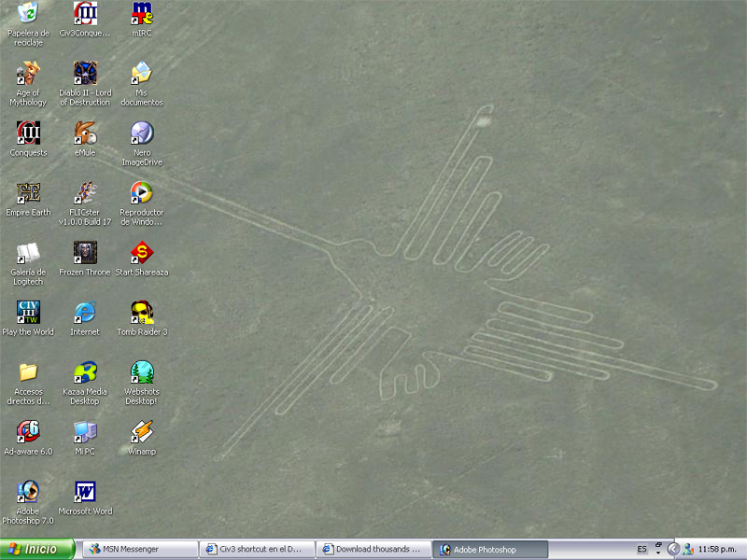Select the Start Shareaza shortcut

[x=142, y=253]
